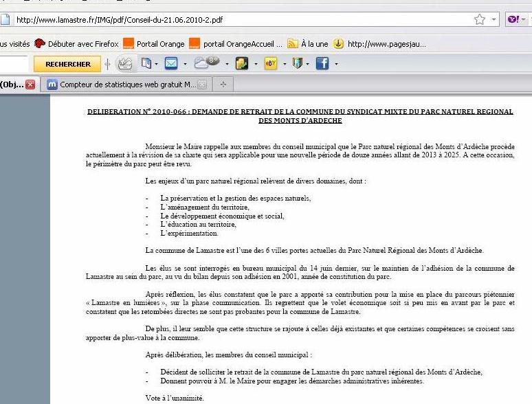The image size is (532, 404).
Task: Open the mail envelope toolbar icon
Action: pos(170,64)
